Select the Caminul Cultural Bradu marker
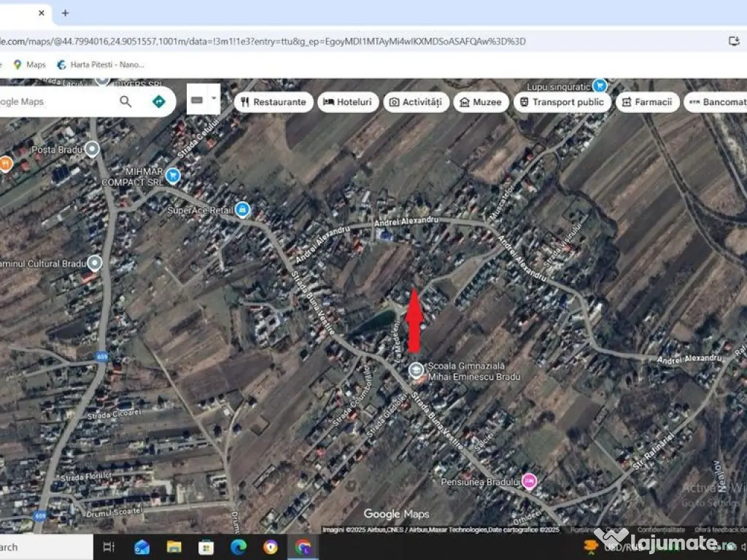Screen dimensions: 747x560 94,262
